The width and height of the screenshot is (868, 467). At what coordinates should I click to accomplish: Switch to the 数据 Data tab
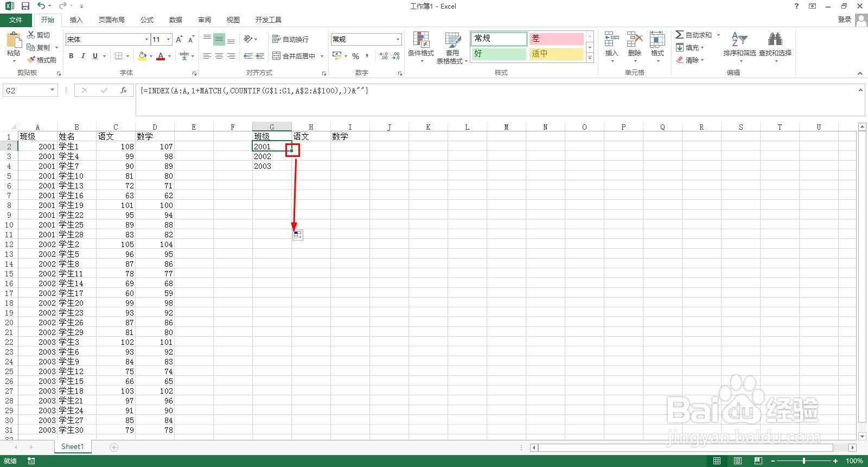tap(176, 20)
